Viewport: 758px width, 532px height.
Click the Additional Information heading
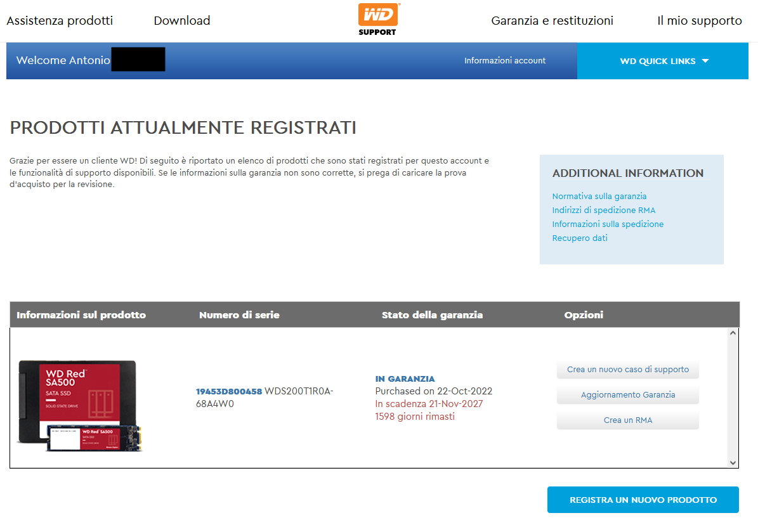point(627,173)
